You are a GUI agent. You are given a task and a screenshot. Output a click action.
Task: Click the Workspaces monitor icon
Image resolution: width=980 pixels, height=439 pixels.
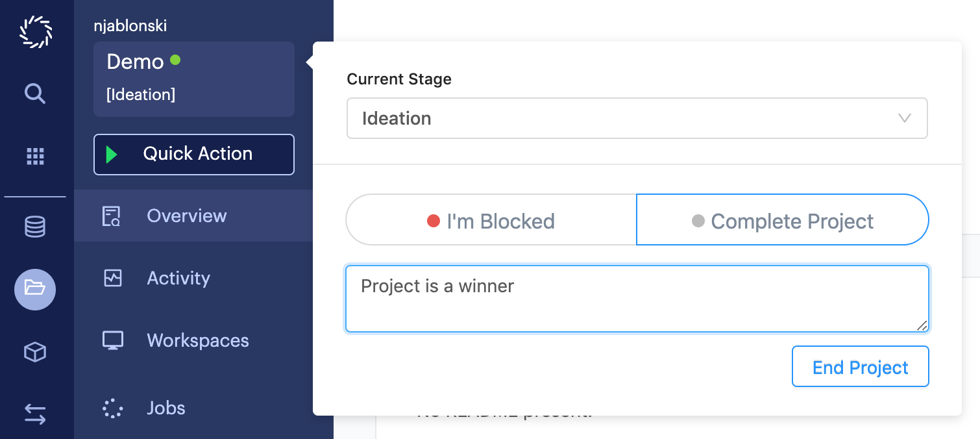(113, 340)
